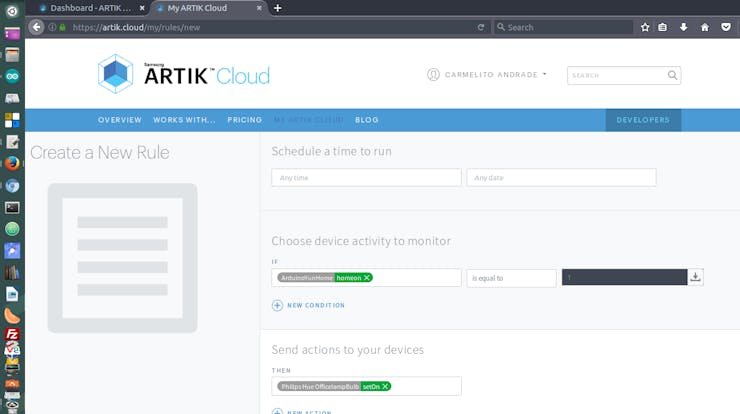The height and width of the screenshot is (414, 740).
Task: Open the My ARTIK Cloud menu item
Action: click(309, 120)
